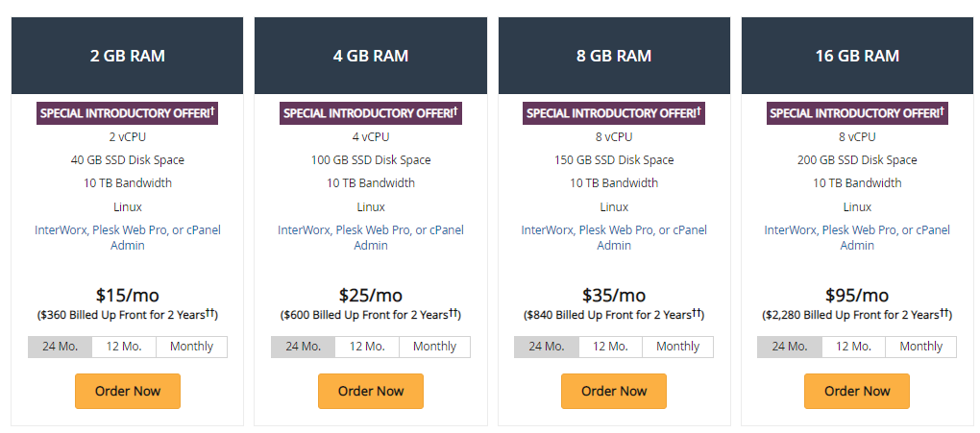This screenshot has height=433, width=980.
Task: Open InterWorx, Plesk link in 16 GB plan
Action: click(x=857, y=237)
